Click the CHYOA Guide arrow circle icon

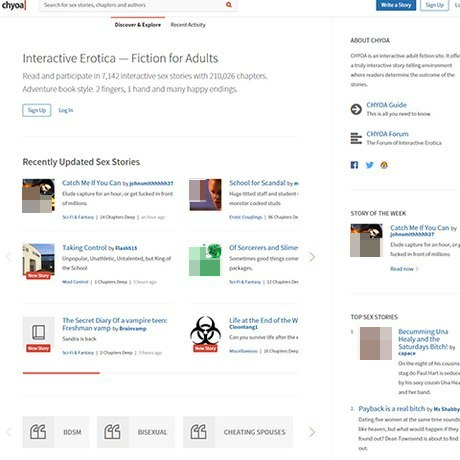click(356, 109)
